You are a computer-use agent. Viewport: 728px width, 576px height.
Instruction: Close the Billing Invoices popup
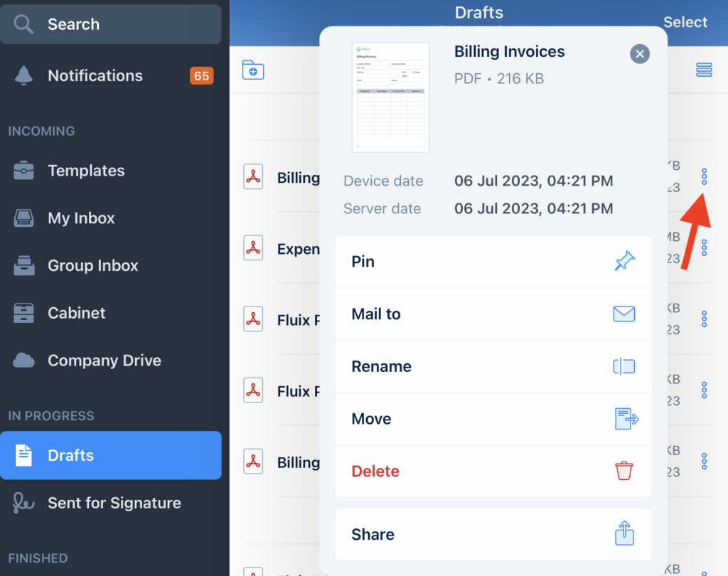(640, 53)
